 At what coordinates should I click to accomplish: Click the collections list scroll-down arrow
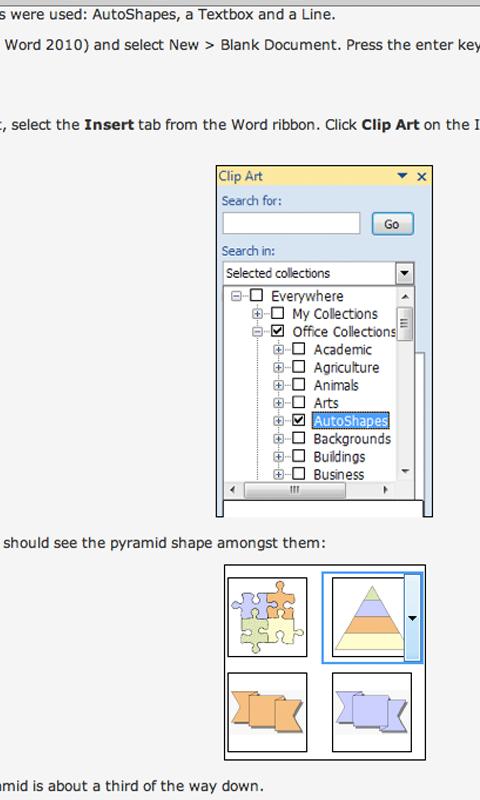(x=406, y=471)
